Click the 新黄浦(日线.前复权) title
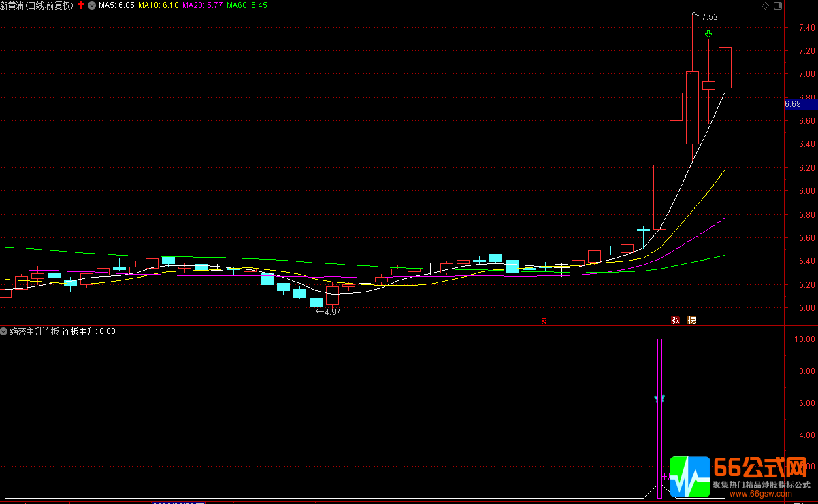 pyautogui.click(x=37, y=5)
